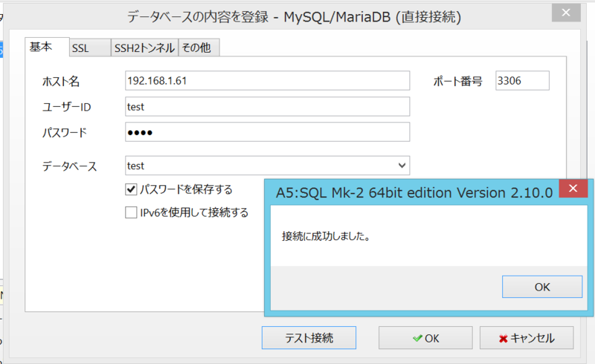Click into the パスワード field
This screenshot has height=364, width=595.
[x=267, y=132]
